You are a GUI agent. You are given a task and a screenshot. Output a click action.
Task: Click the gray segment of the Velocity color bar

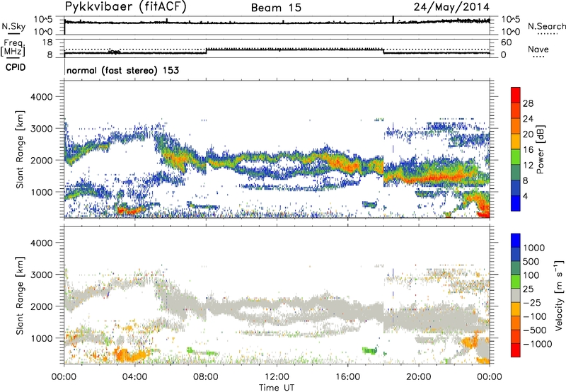coord(515,296)
